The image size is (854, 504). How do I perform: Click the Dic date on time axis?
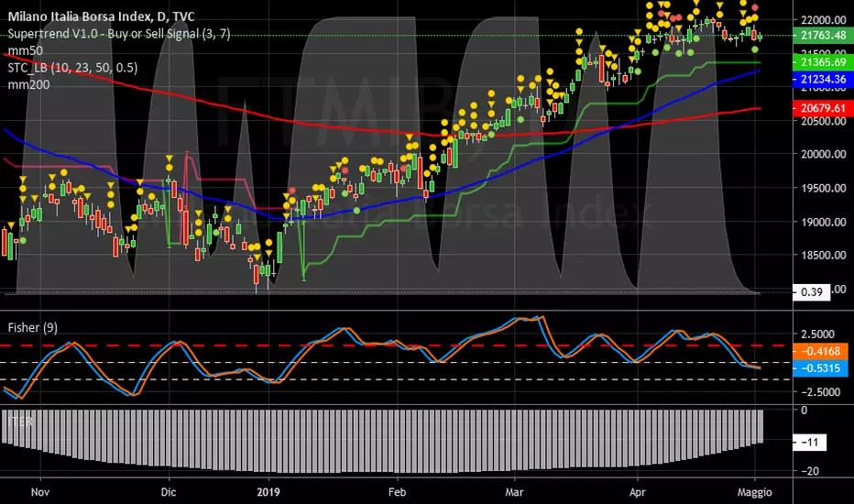(x=169, y=492)
